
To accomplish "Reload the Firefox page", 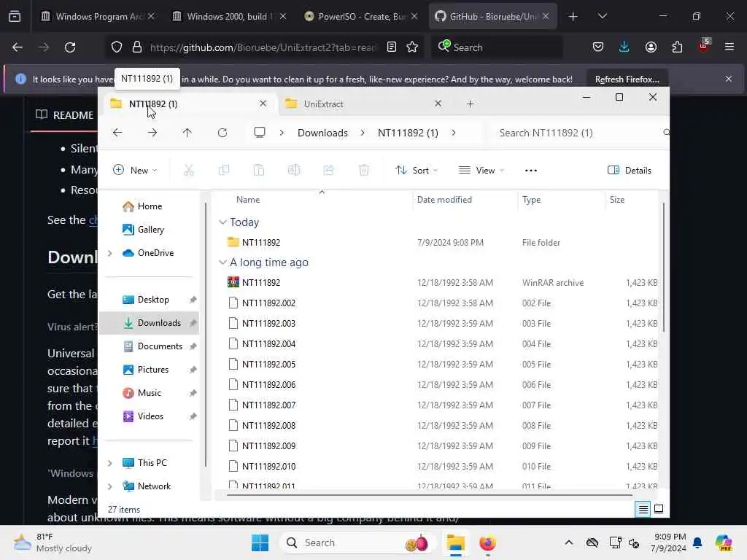I will pos(70,47).
